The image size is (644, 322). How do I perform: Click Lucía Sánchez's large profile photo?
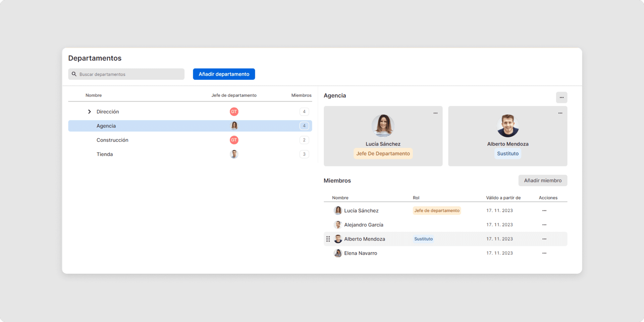point(383,125)
